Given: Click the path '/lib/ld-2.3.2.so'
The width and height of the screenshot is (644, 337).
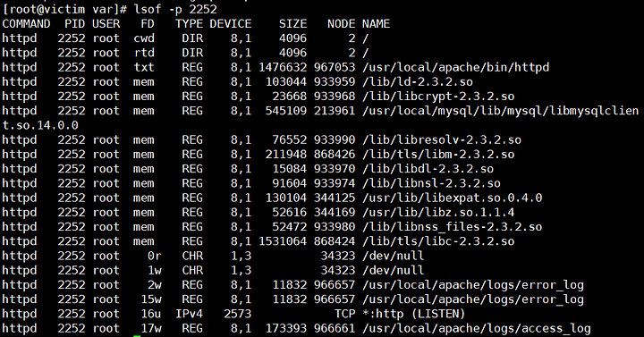Looking at the screenshot, I should [x=418, y=82].
